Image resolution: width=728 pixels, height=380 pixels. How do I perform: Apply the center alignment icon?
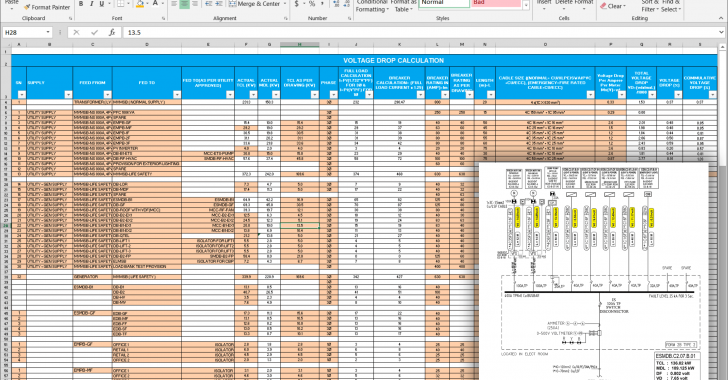184,4
